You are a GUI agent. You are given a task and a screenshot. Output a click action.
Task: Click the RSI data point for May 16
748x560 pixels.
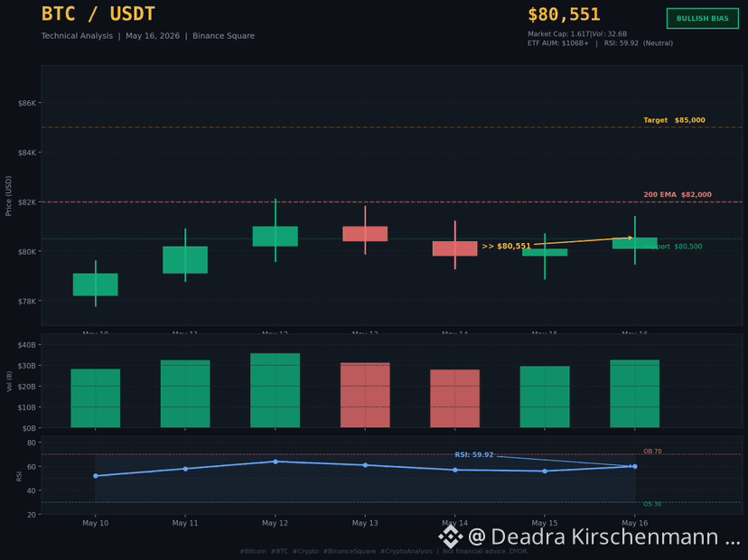634,466
